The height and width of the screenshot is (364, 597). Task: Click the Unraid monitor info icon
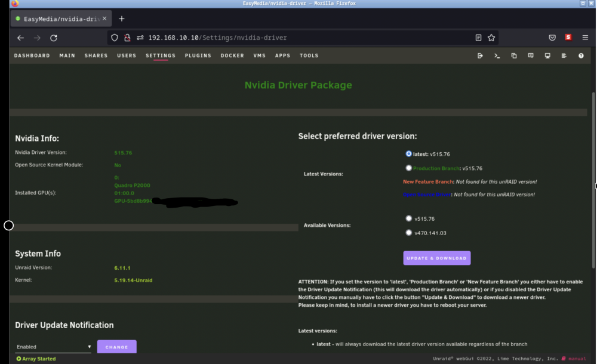547,55
